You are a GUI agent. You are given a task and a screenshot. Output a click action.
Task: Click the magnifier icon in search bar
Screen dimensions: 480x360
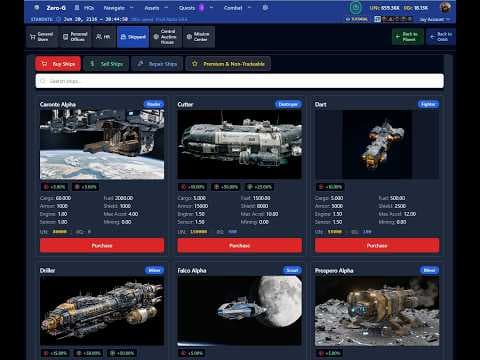pos(43,81)
